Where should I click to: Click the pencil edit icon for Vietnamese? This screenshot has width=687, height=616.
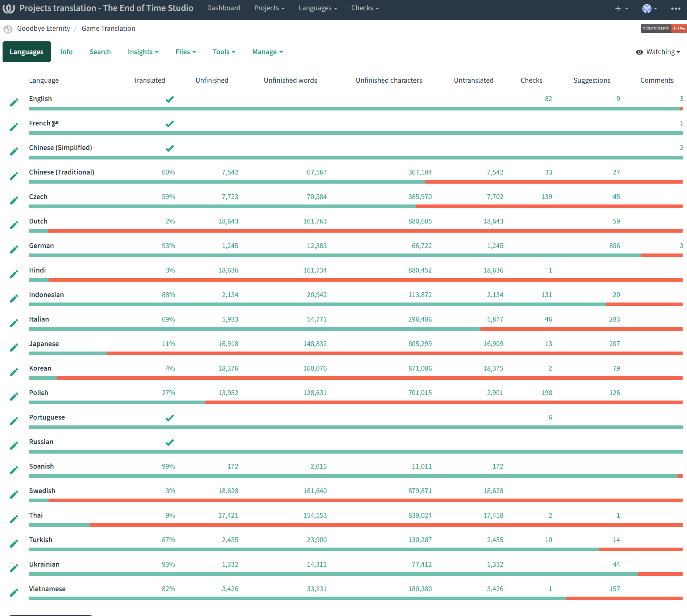[x=14, y=593]
